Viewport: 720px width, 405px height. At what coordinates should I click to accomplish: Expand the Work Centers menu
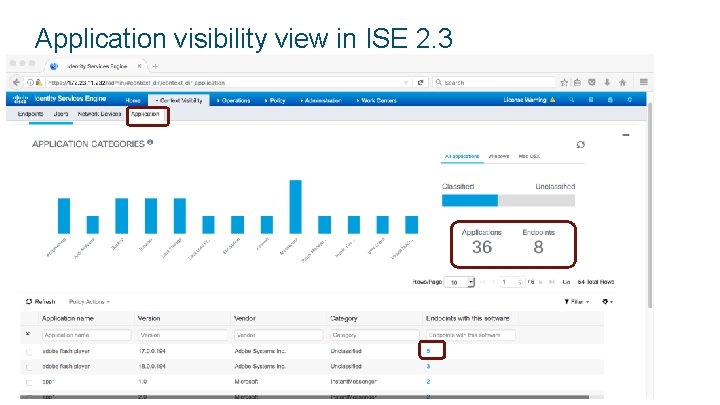(377, 100)
